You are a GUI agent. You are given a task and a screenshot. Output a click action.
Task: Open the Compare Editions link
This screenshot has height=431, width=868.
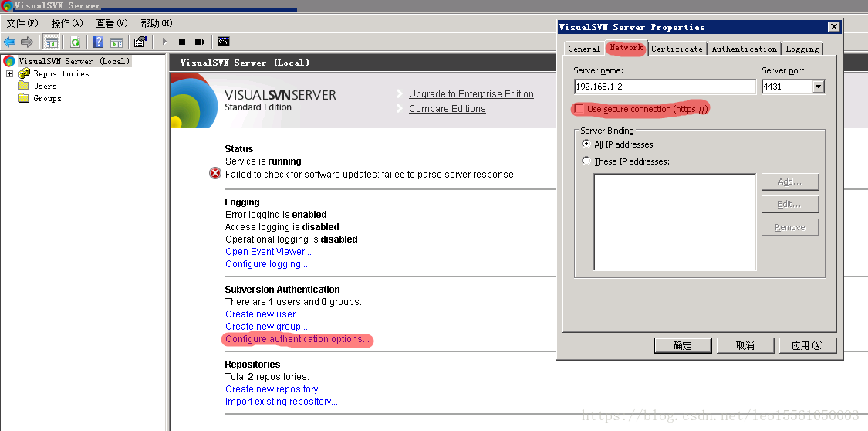pyautogui.click(x=448, y=109)
